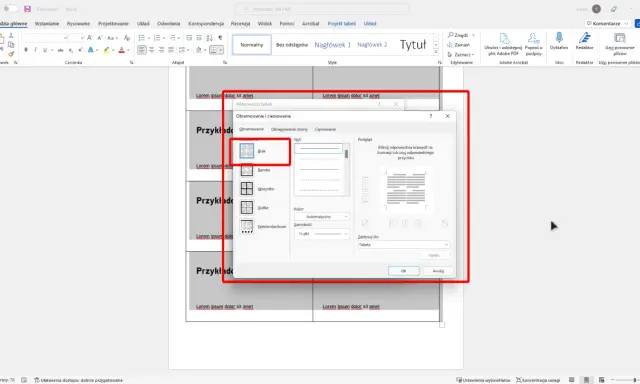
Task: Click the Anuluj cancel button
Action: [x=438, y=271]
